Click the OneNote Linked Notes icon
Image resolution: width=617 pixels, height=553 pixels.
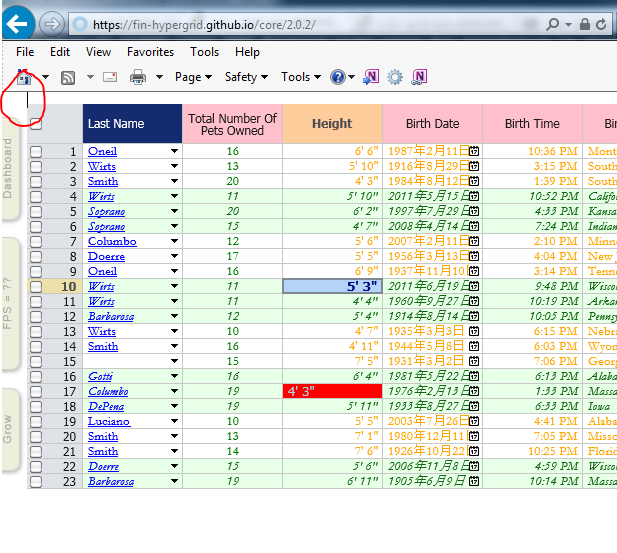coord(419,77)
